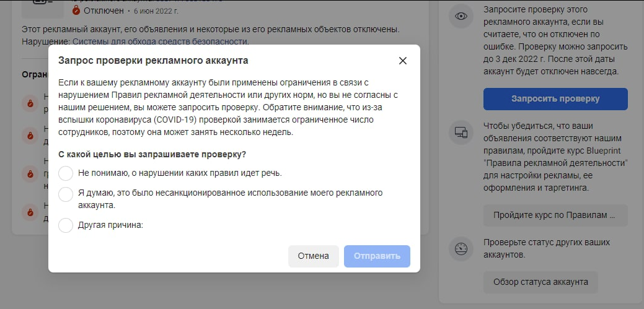Image resolution: width=644 pixels, height=309 pixels.
Task: Click the devices icon beside Blueprint text
Action: [461, 132]
